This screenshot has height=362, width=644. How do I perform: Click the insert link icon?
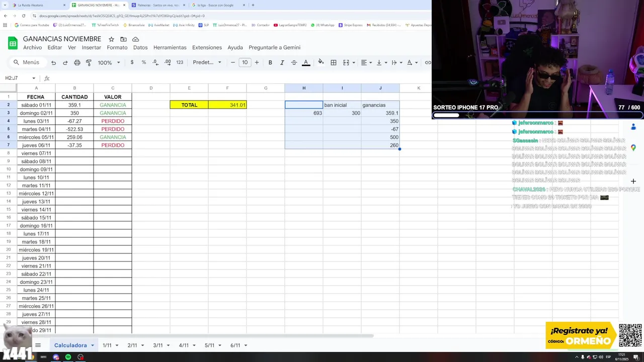click(x=428, y=62)
